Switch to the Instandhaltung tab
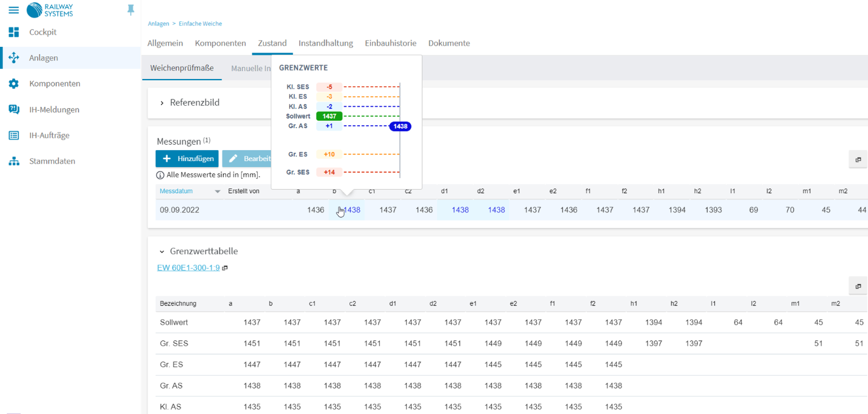Viewport: 868px width, 414px height. pyautogui.click(x=325, y=43)
